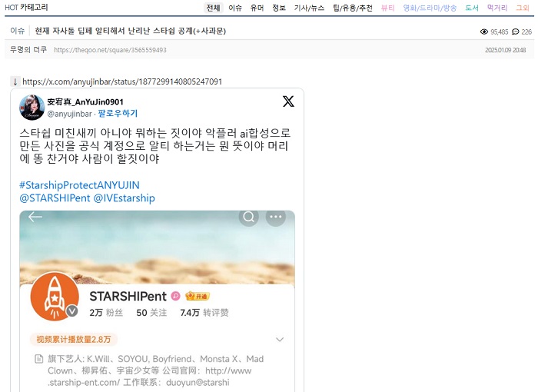Image resolution: width=538 pixels, height=392 pixels.
Task: Click the #StarshipProtectANYUJIN hashtag
Action: 79,185
